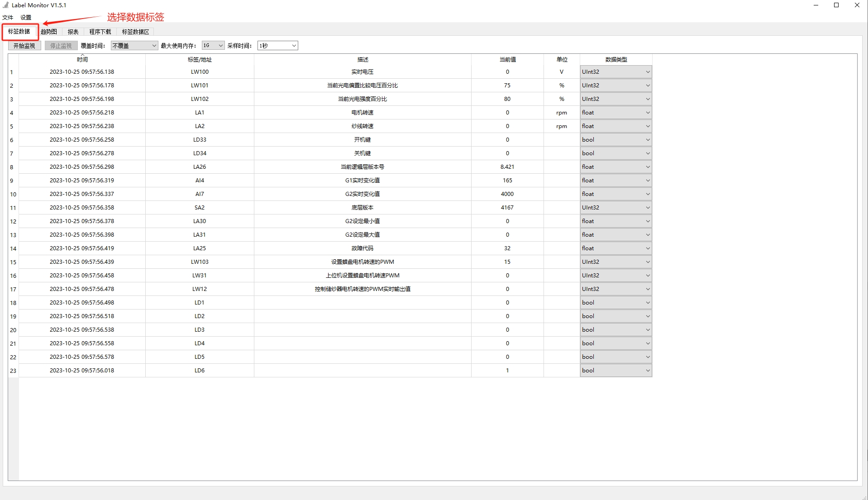Open the 设置 menu
Screen dimensions: 868x500
click(26, 18)
